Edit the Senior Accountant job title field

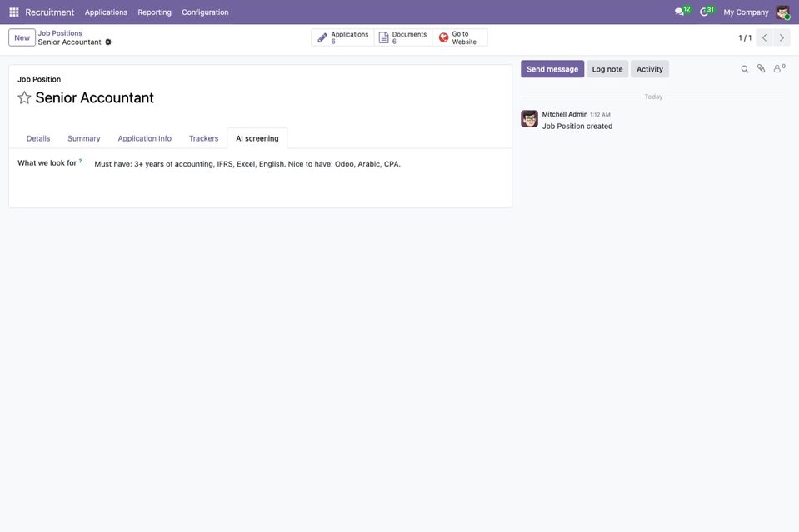268,97
